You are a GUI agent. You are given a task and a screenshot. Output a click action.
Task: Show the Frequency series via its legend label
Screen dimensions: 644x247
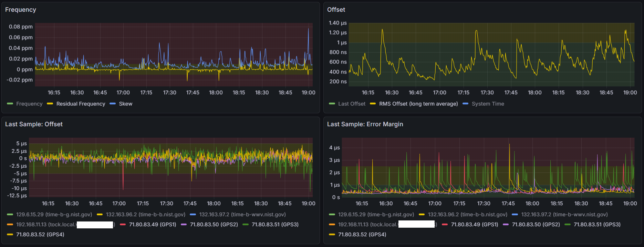[29, 104]
